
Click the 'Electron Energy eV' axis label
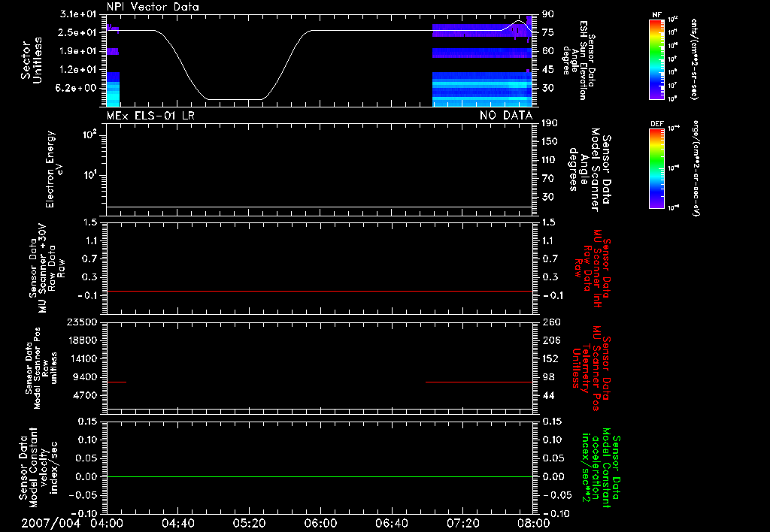point(54,169)
